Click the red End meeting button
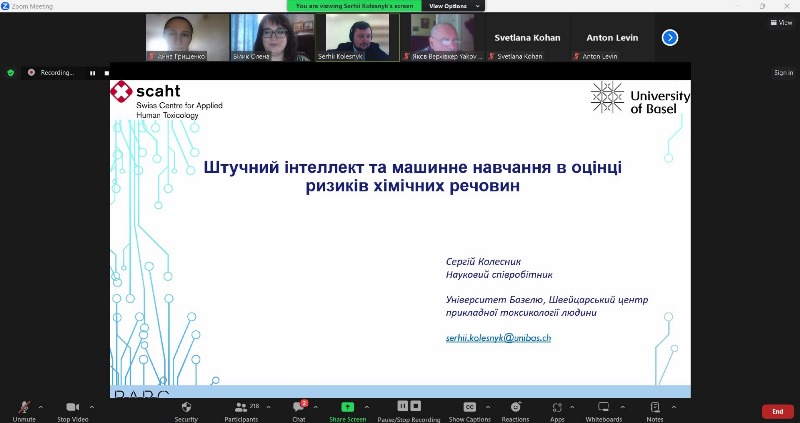Screen dimensions: 800x423 (x=778, y=411)
